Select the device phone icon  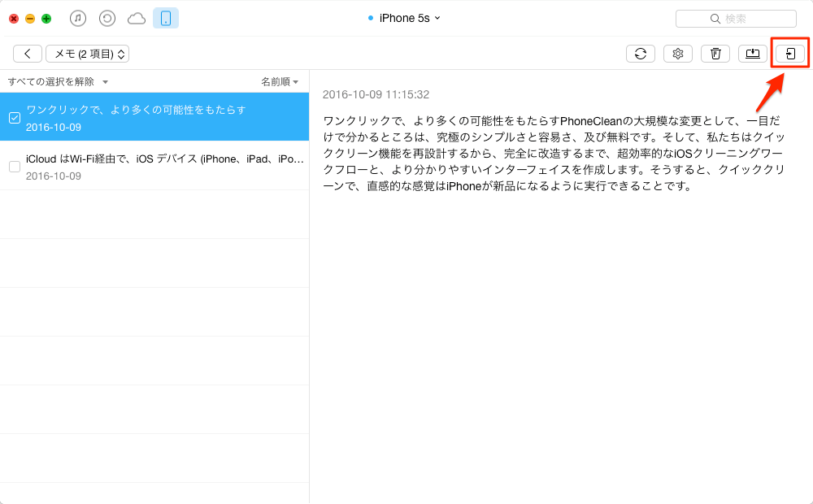coord(166,18)
